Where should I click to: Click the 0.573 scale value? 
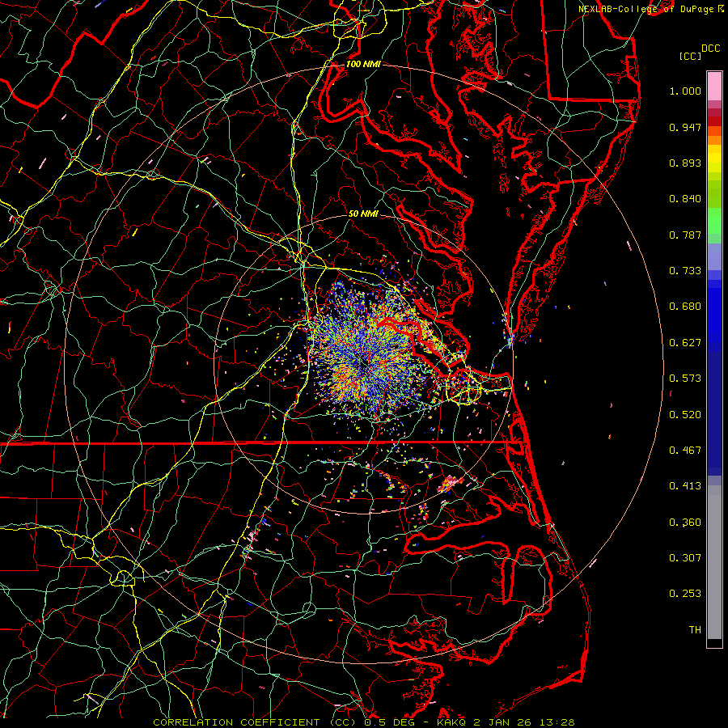(x=685, y=379)
